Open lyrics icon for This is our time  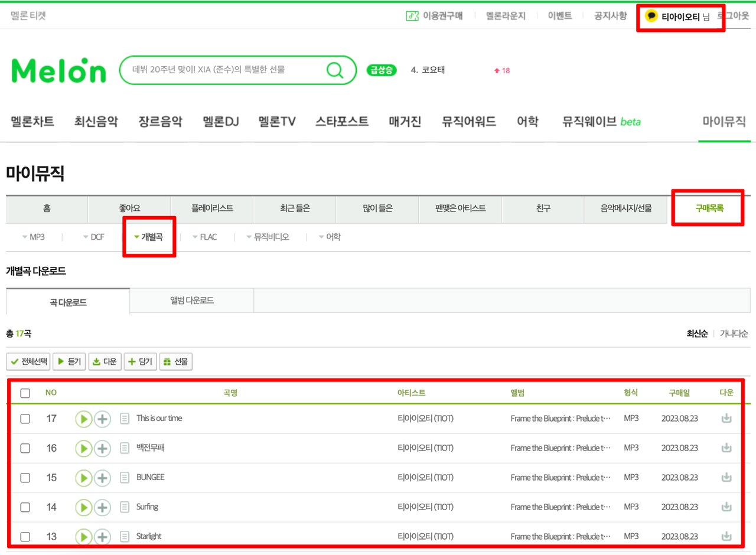(125, 419)
